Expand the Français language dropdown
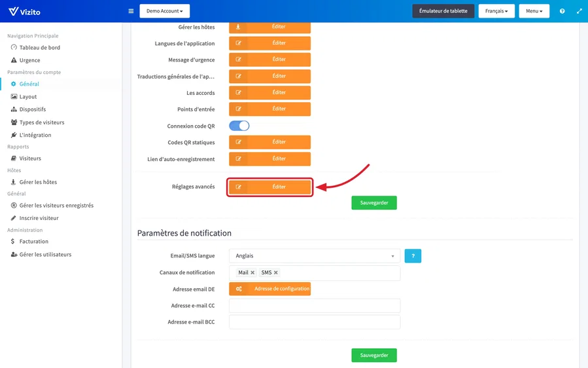The height and width of the screenshot is (368, 588). pos(496,11)
